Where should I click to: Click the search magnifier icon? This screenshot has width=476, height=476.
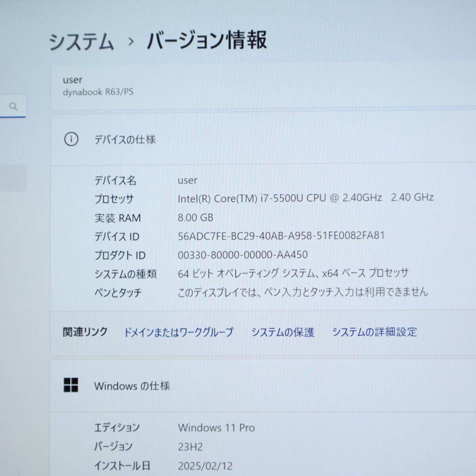point(13,106)
